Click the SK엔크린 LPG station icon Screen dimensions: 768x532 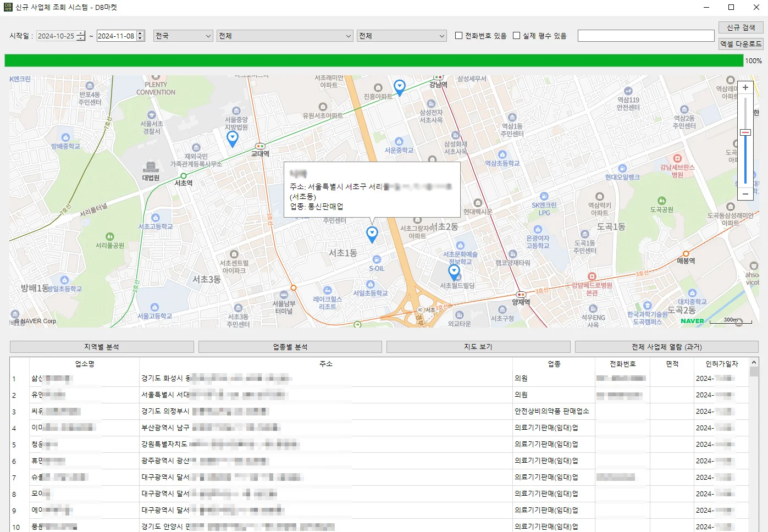point(544,196)
